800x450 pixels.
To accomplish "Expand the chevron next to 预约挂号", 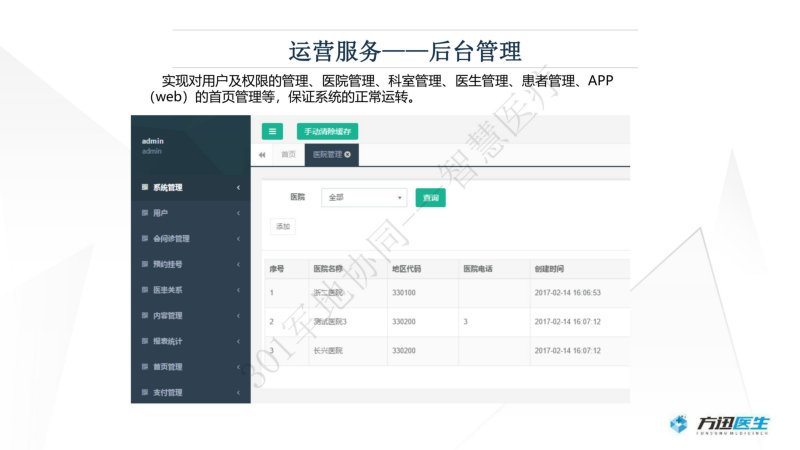I will click(x=238, y=264).
